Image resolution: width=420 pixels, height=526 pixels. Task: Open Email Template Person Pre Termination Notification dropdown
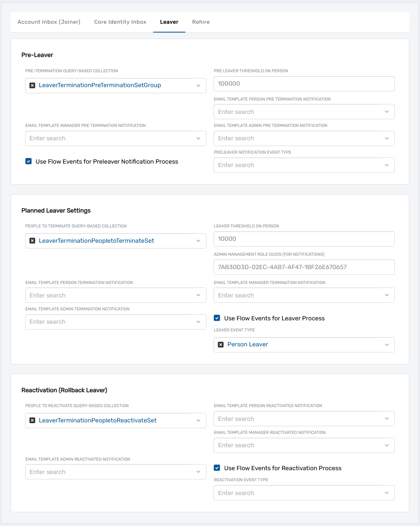(387, 112)
